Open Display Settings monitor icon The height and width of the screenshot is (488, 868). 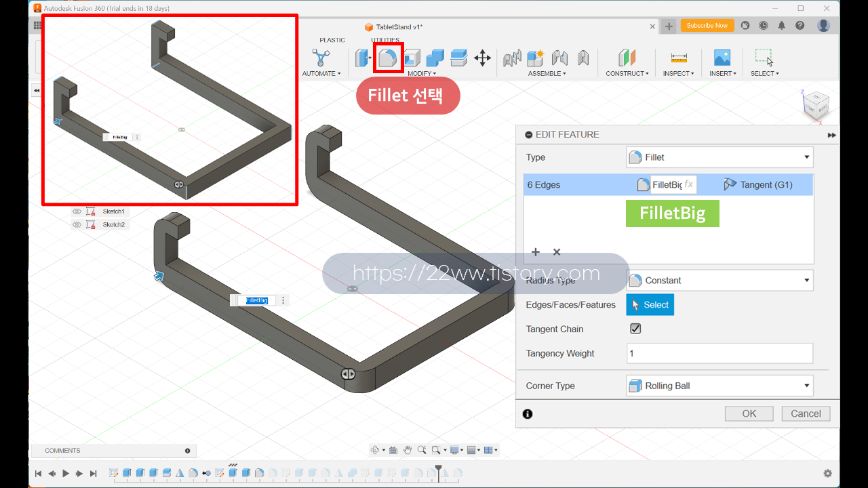[x=454, y=450]
